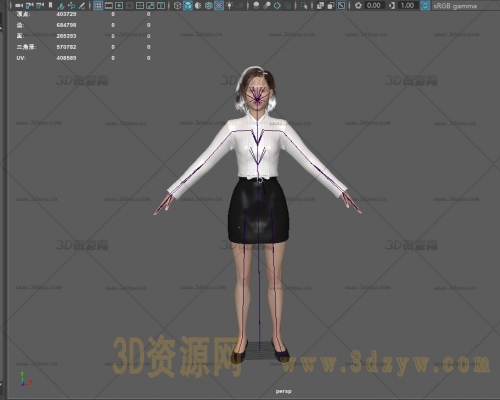Click the Isolate Select icon

tap(304, 5)
